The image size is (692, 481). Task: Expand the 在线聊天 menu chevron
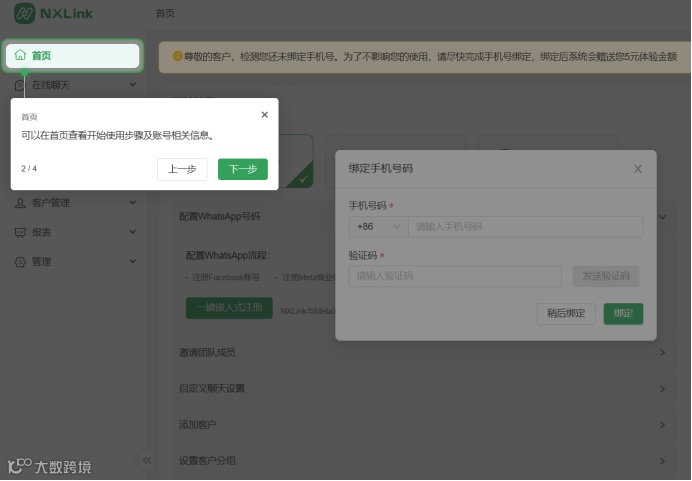coord(132,85)
